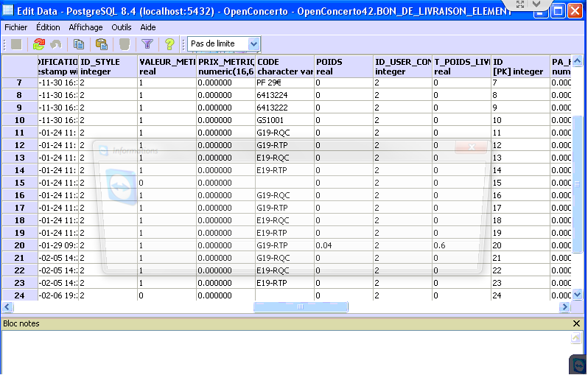Screen dimensions: 588x375
Task: Select the ID_USER_CON column header
Action: pyautogui.click(x=403, y=66)
